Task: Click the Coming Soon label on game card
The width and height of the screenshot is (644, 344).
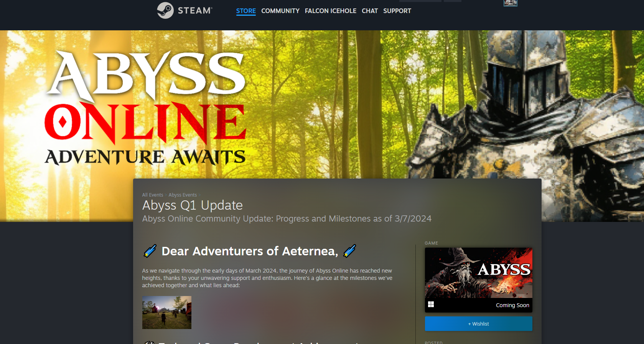Action: [x=512, y=305]
